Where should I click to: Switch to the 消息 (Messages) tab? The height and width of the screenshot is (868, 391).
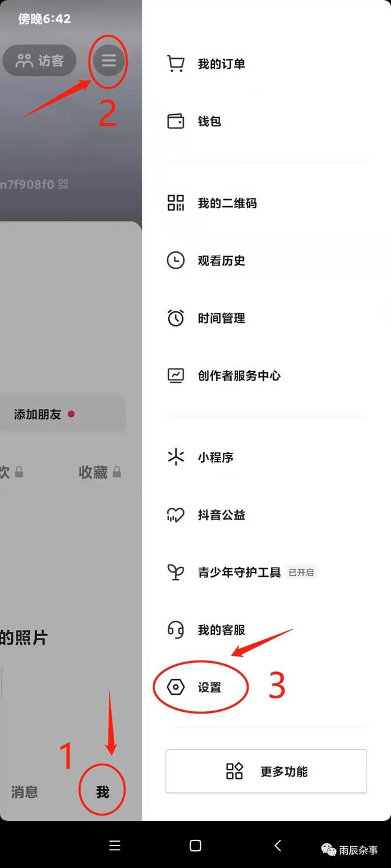tap(23, 792)
